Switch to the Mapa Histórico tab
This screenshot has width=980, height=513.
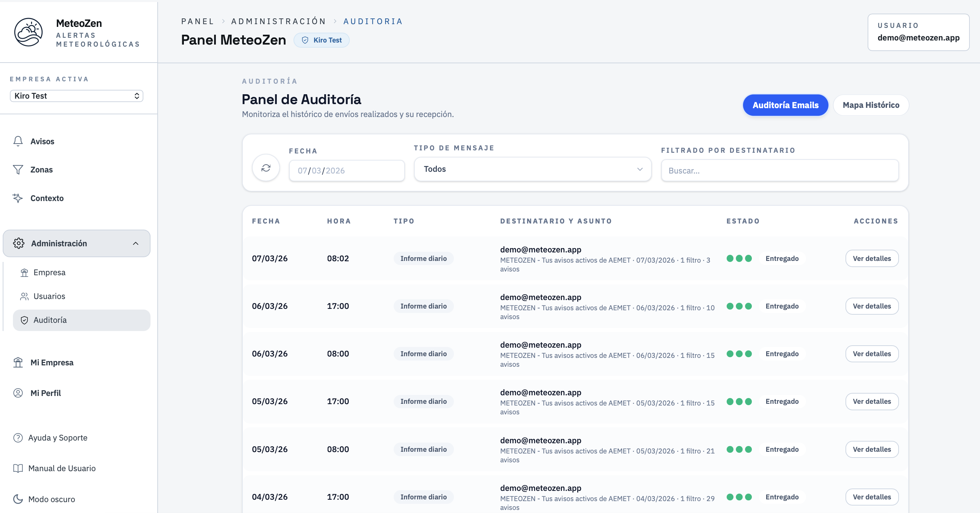tap(871, 105)
